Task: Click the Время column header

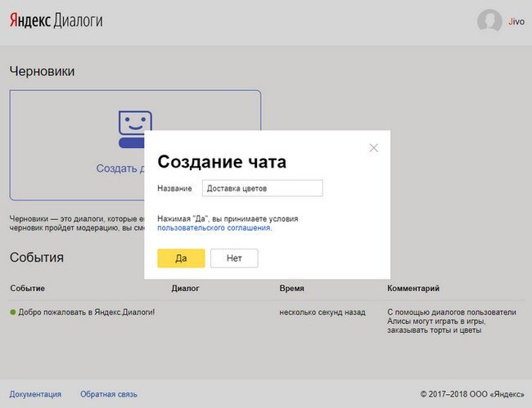Action: click(292, 289)
